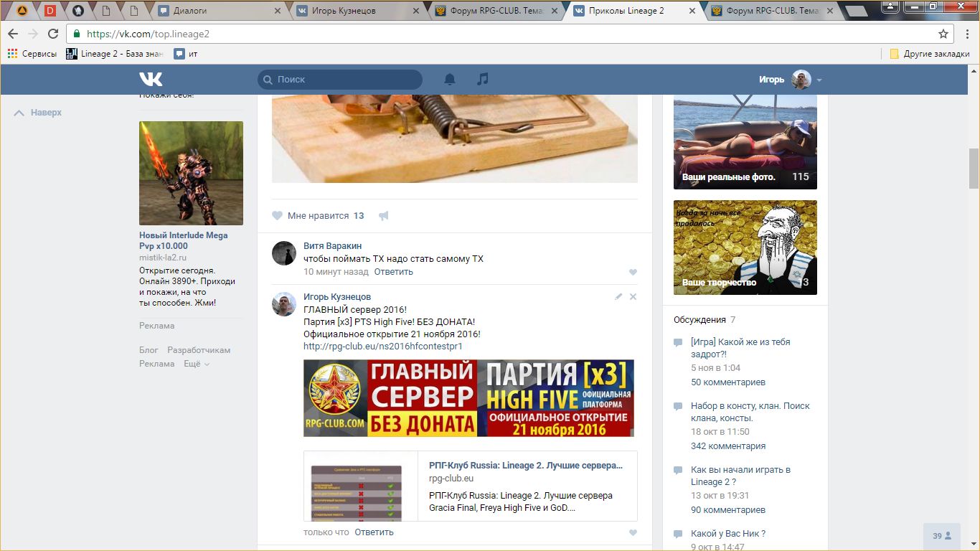This screenshot has height=551, width=980.
Task: Share the post with megaphone icon
Action: [x=384, y=216]
